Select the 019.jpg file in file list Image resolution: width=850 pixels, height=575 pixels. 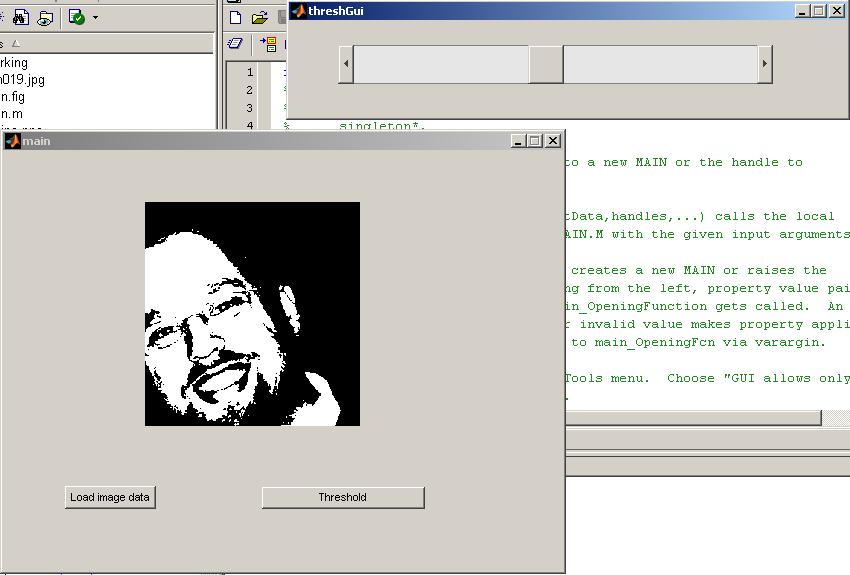pos(22,80)
